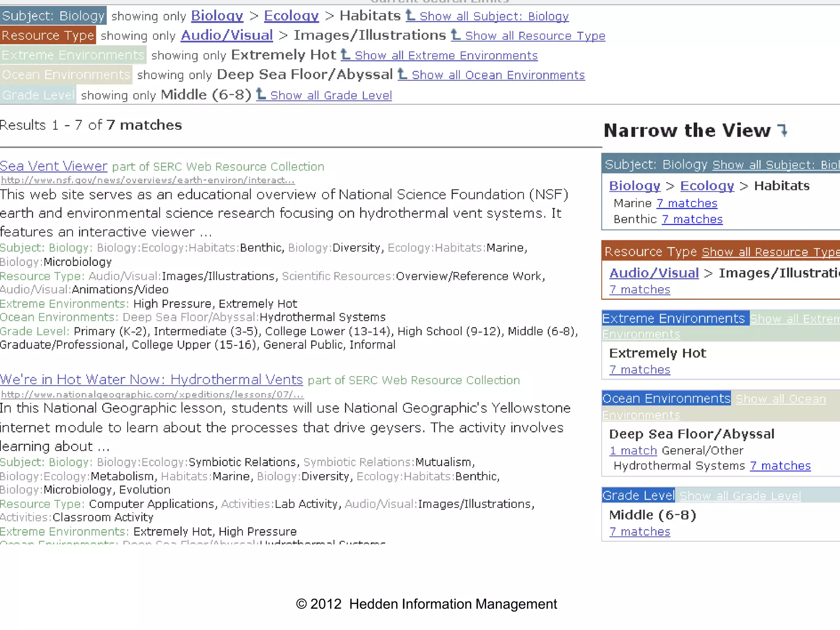Image resolution: width=840 pixels, height=630 pixels.
Task: Click the Grade Level header in the sidebar
Action: [639, 496]
